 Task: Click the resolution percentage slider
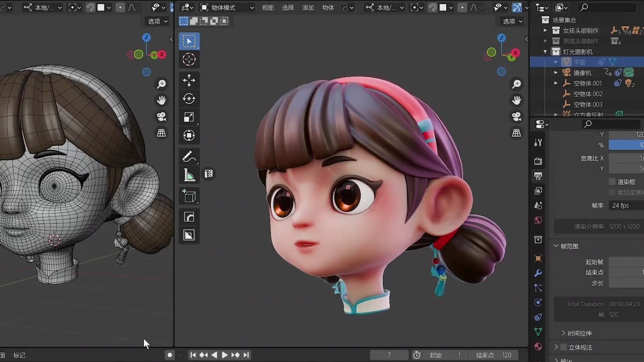coord(626,145)
